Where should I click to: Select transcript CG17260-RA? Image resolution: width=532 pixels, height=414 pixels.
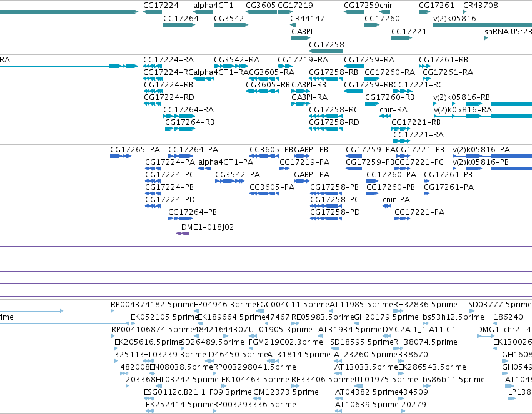point(372,79)
